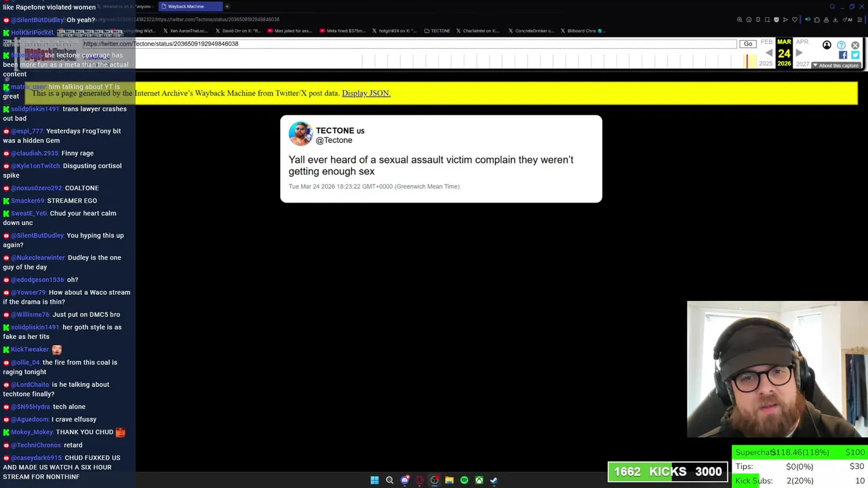The height and width of the screenshot is (488, 868).
Task: Share capture on Facebook
Action: pyautogui.click(x=843, y=56)
